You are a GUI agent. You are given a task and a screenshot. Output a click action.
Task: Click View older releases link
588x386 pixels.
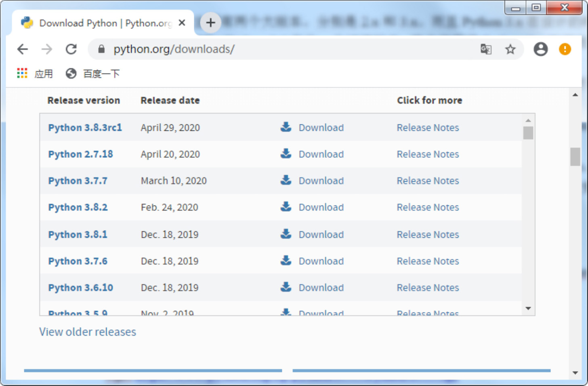(x=88, y=332)
